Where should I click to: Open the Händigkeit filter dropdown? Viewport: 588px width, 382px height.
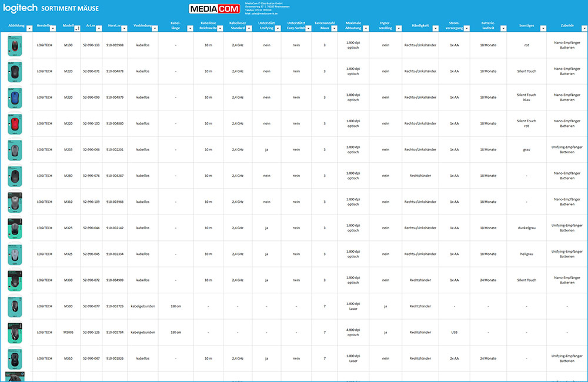[x=436, y=28]
